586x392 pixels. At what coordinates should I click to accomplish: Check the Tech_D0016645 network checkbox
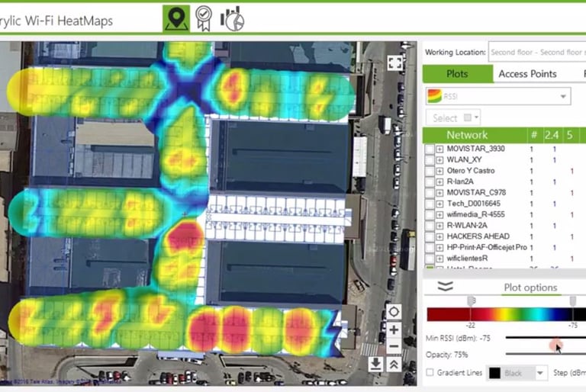[430, 204]
